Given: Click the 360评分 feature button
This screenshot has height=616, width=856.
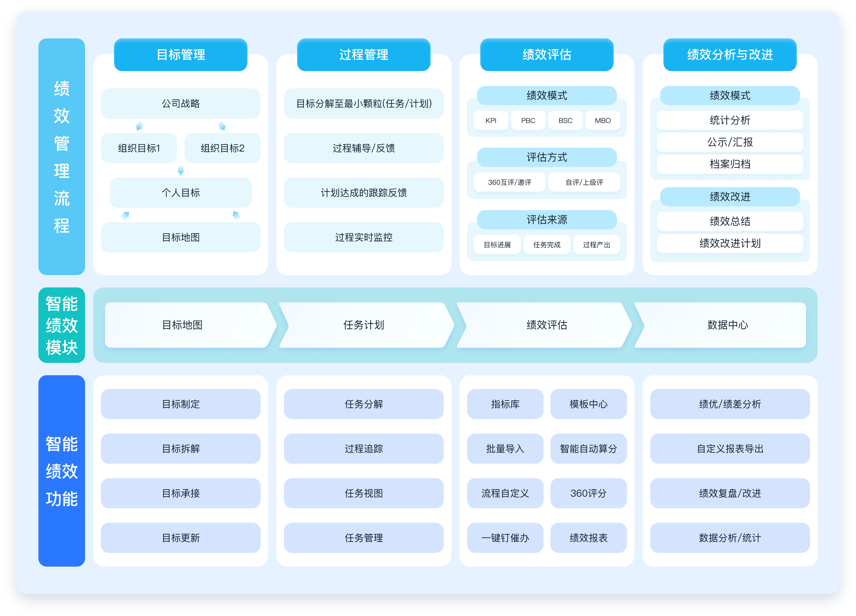Looking at the screenshot, I should click(588, 493).
